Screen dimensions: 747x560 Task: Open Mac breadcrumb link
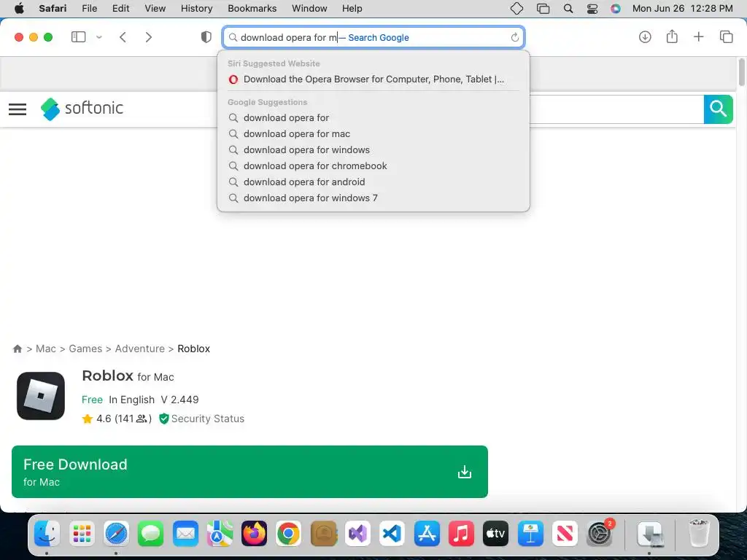click(46, 349)
